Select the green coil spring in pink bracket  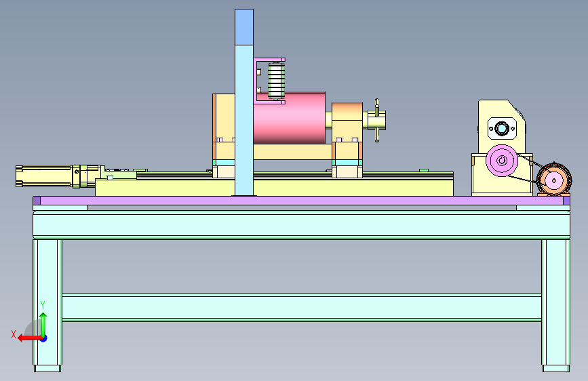pos(277,81)
